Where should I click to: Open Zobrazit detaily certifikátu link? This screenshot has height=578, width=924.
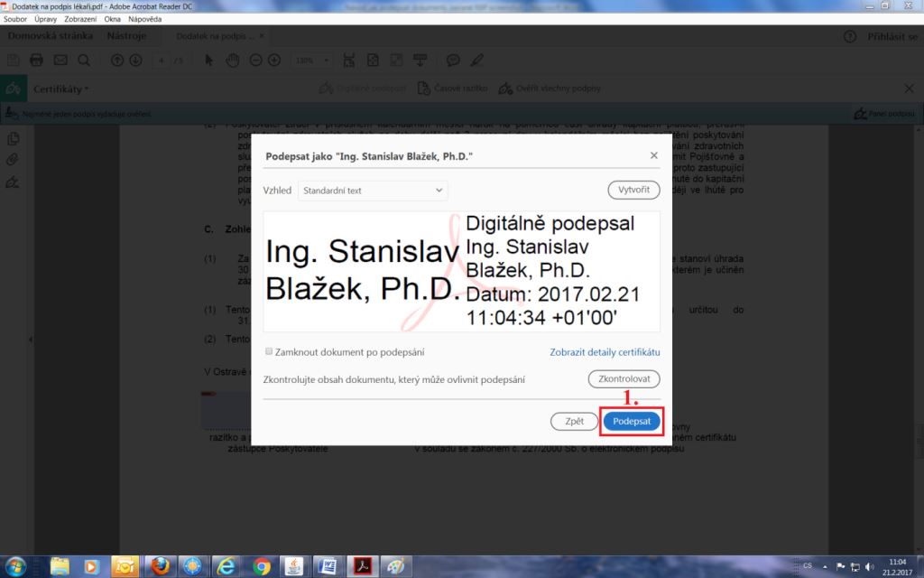pos(605,351)
